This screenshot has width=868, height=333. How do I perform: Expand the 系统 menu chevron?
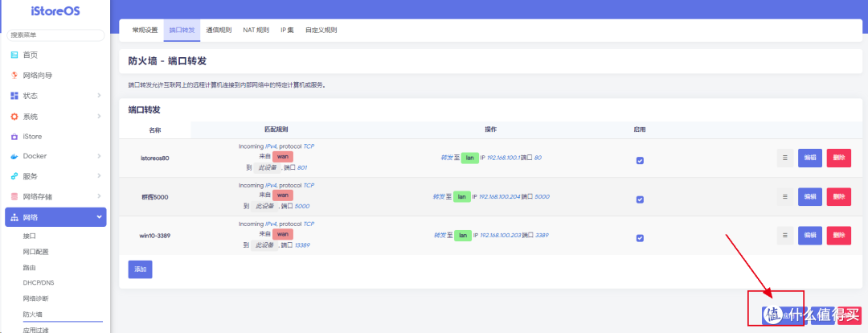point(99,117)
